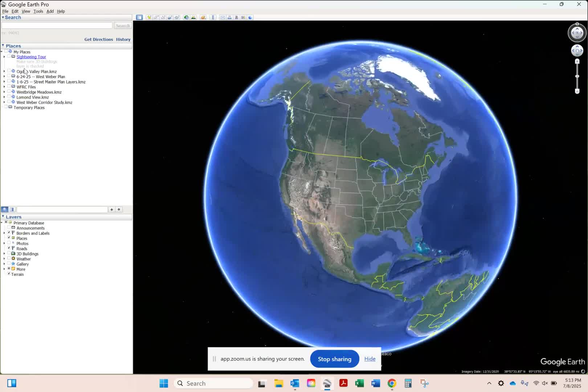Screen dimensions: 588x392
Task: Click the Email toolbar icon
Action: pos(222,17)
